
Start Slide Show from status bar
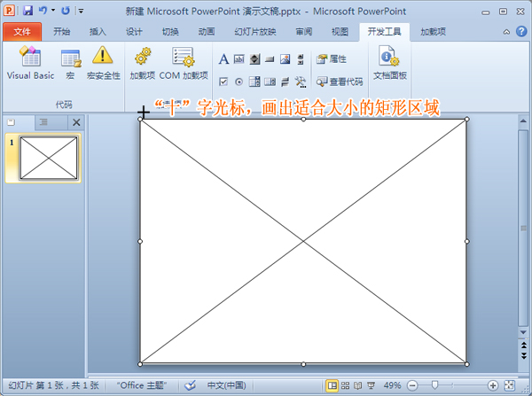tap(371, 385)
